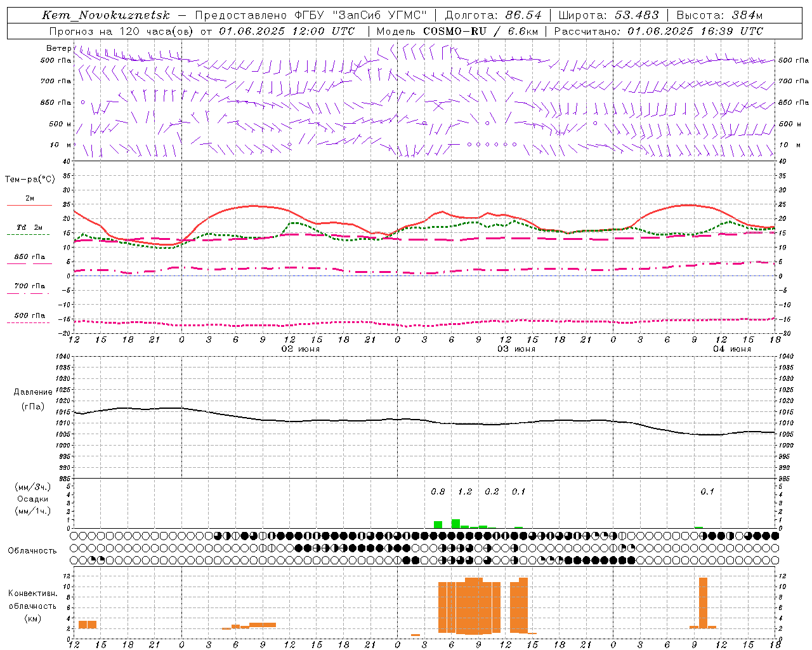This screenshot has height=650, width=812.
Task: Click the forecast start 01.06.2025 12:00 UTC
Action: pos(287,31)
